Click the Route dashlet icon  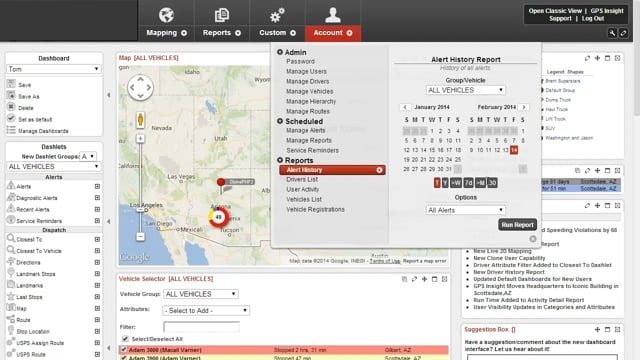tap(11, 319)
